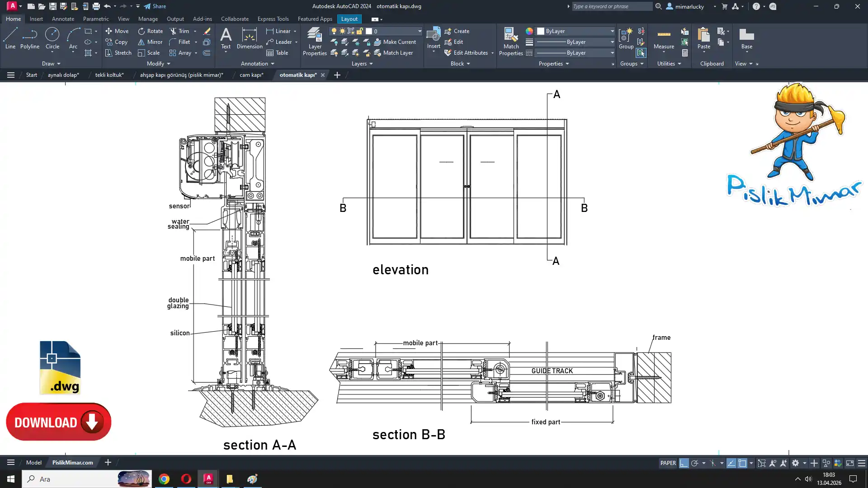Screen dimensions: 868x488
Task: Open the ByLayer color dropdown
Action: point(612,31)
